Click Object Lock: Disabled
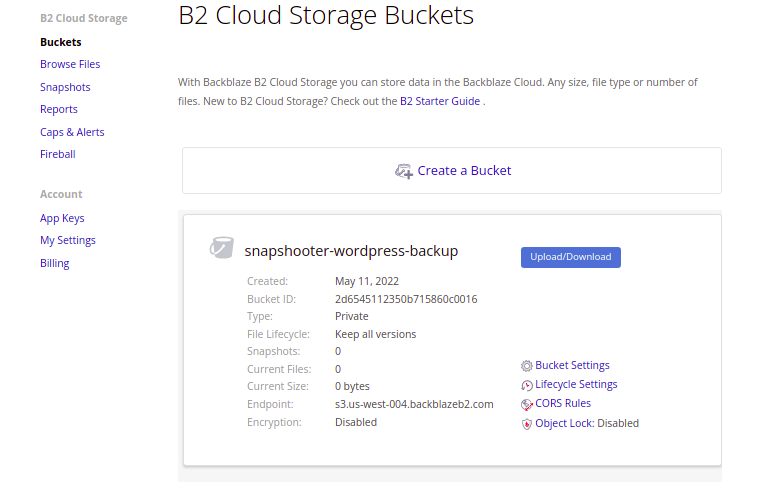This screenshot has width=777, height=488. coord(587,424)
